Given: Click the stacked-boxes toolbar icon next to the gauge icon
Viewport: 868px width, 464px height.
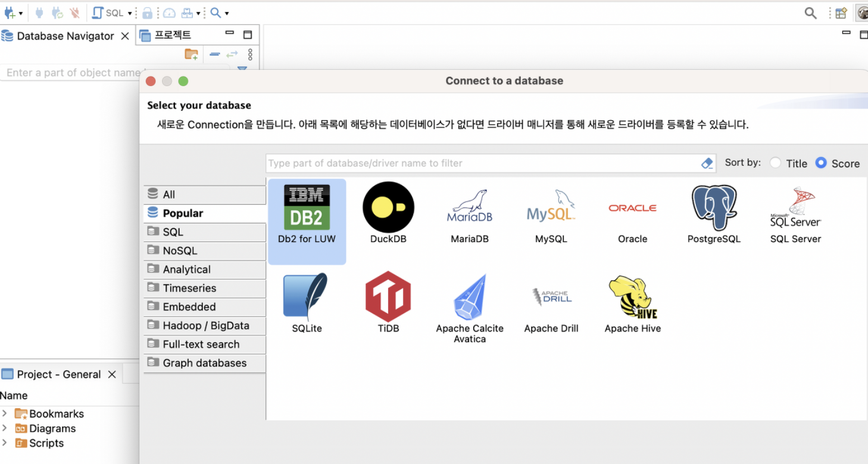Looking at the screenshot, I should (x=187, y=12).
